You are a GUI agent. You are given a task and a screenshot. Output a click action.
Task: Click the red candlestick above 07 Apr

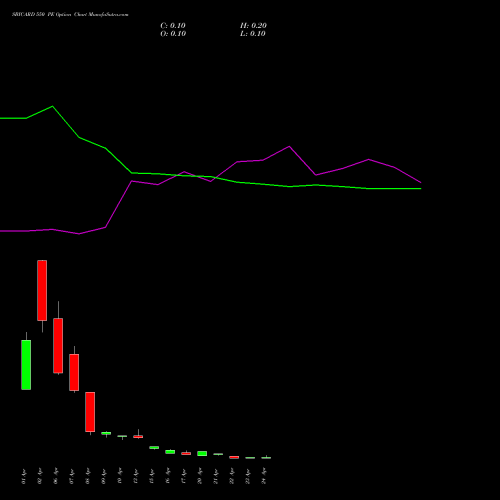point(74,372)
